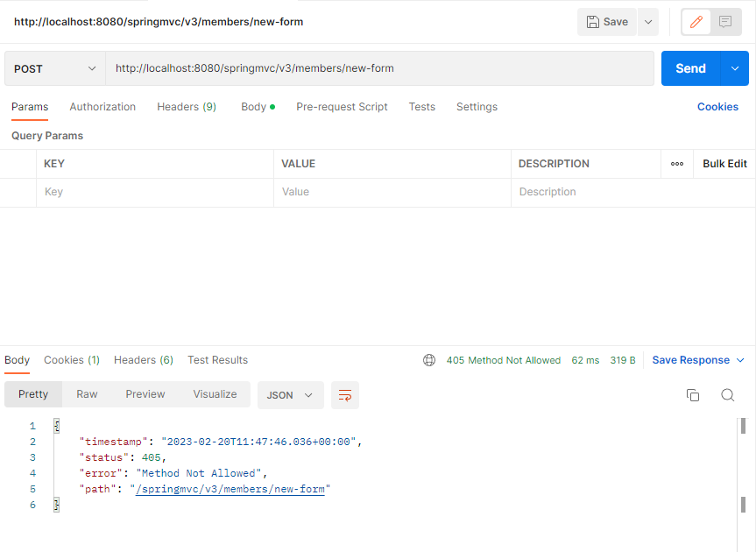Toggle word wrap icon in response
756x552 pixels.
pos(345,395)
